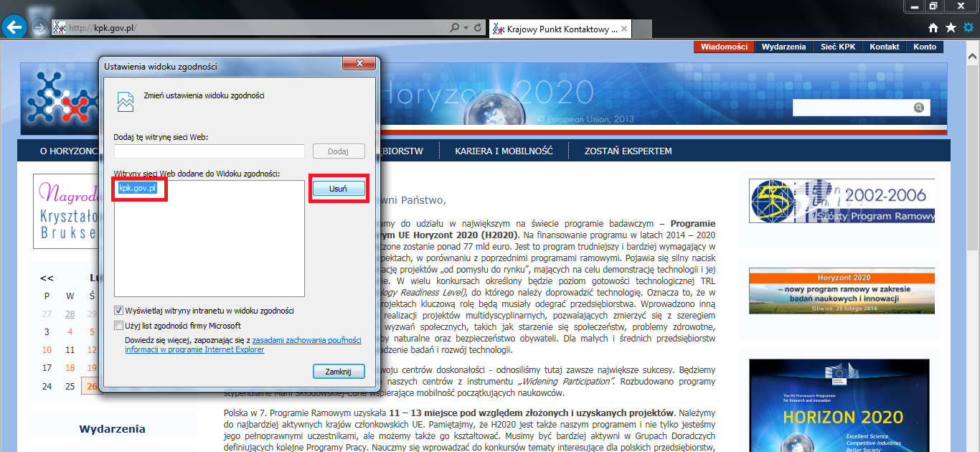This screenshot has height=452, width=980.
Task: Open the KARIERA I MOBILNOŚĆ navigation item
Action: click(x=504, y=151)
